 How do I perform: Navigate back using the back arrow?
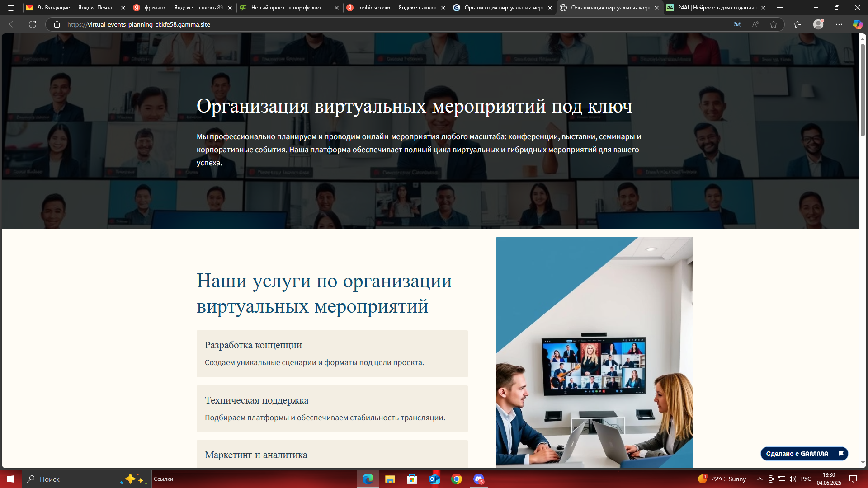[x=13, y=24]
